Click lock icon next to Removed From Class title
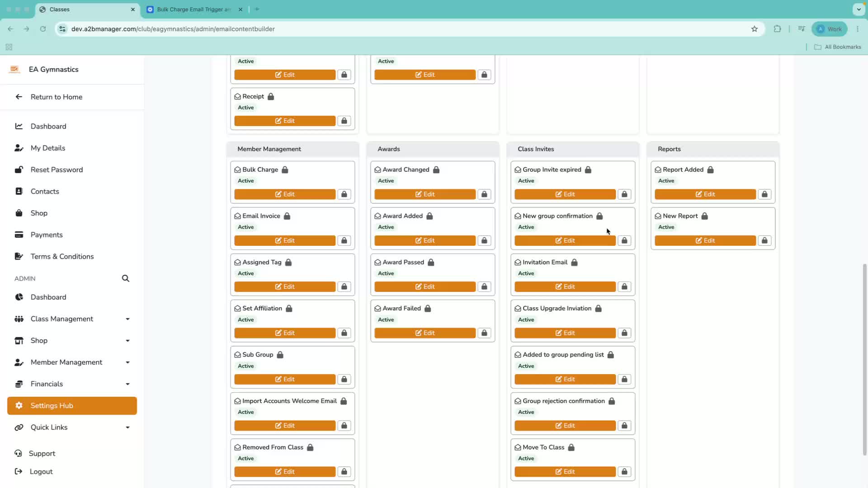 (x=310, y=447)
